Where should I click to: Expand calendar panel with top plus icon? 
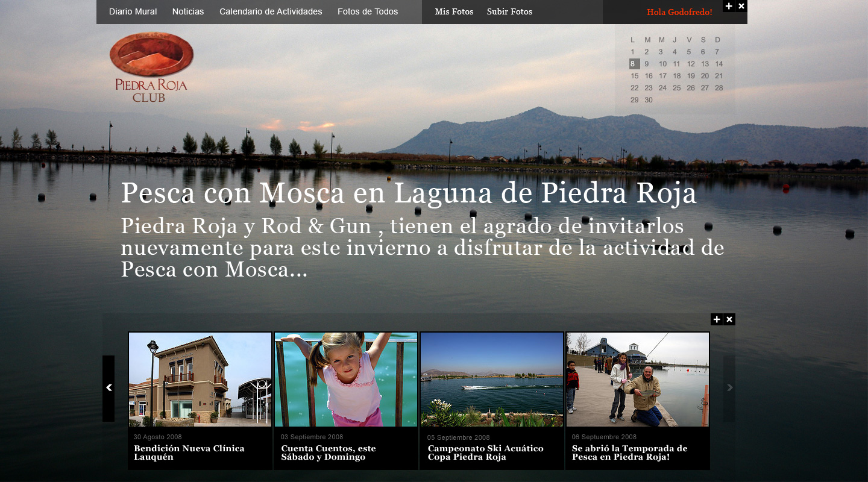[x=729, y=6]
